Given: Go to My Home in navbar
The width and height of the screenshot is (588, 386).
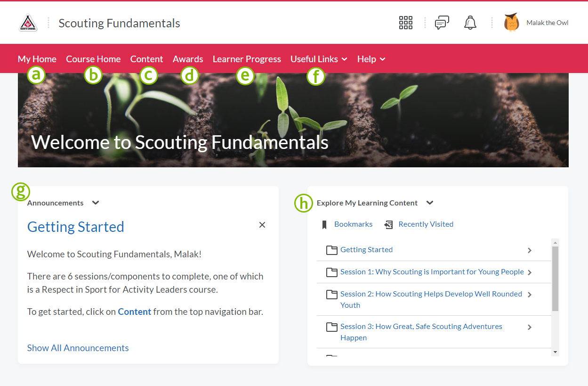Looking at the screenshot, I should [x=37, y=59].
